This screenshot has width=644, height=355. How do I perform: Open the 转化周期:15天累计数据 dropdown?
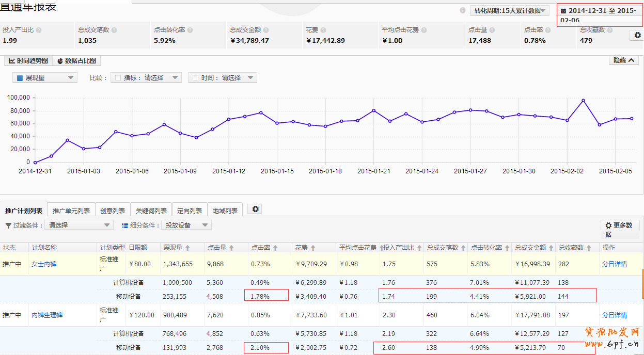click(x=509, y=10)
